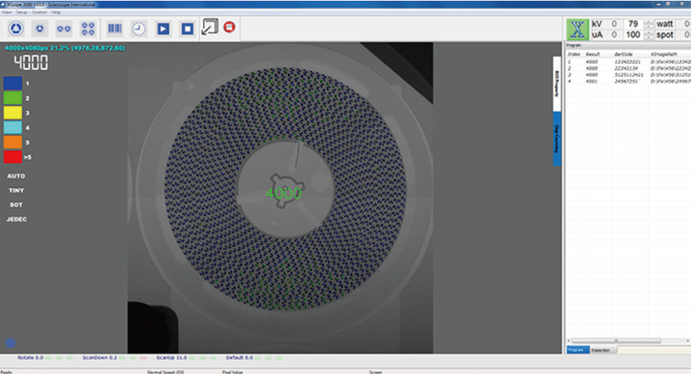Click the blue color swatch labeled 1
This screenshot has width=691, height=374.
pos(13,83)
